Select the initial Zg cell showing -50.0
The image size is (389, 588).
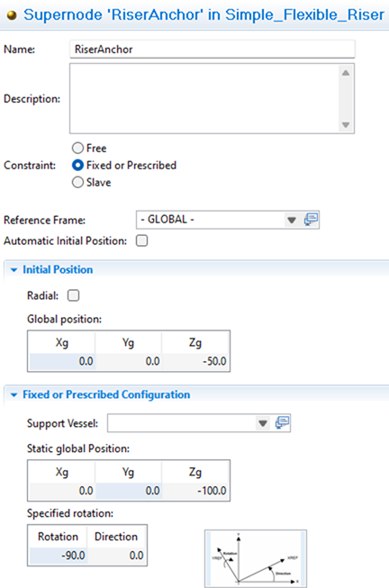coord(195,361)
